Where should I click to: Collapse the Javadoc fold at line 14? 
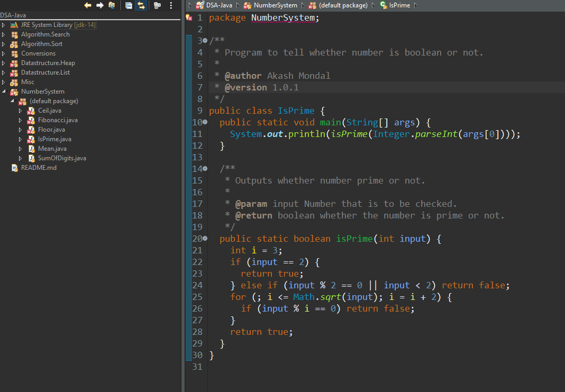coord(205,168)
